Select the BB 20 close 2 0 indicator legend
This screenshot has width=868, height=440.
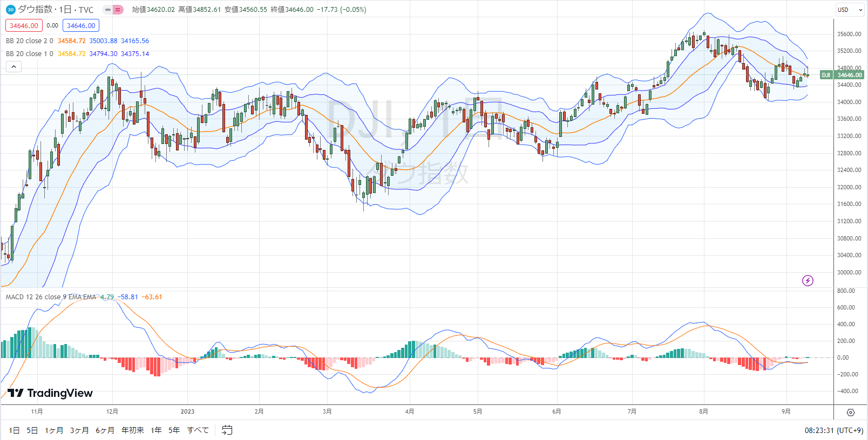pos(30,41)
